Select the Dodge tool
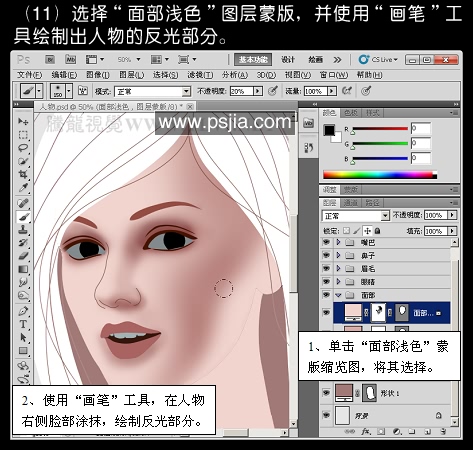 pyautogui.click(x=23, y=296)
